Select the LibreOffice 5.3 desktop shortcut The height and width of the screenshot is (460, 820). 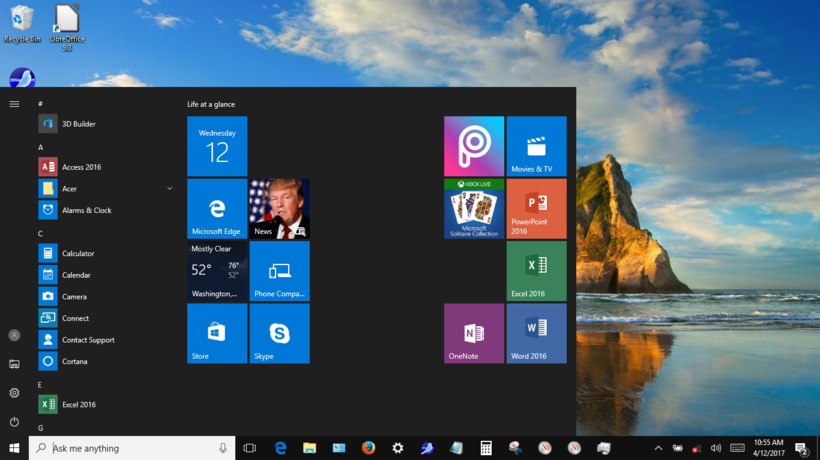[x=67, y=28]
